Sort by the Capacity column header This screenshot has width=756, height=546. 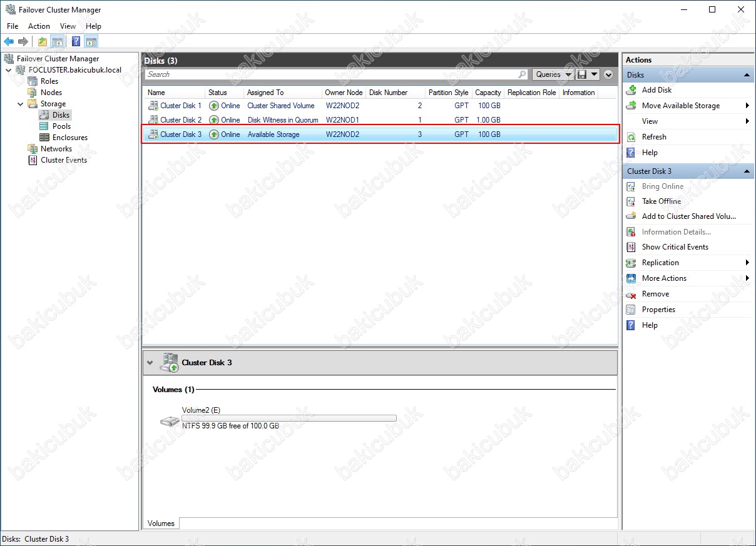click(488, 93)
